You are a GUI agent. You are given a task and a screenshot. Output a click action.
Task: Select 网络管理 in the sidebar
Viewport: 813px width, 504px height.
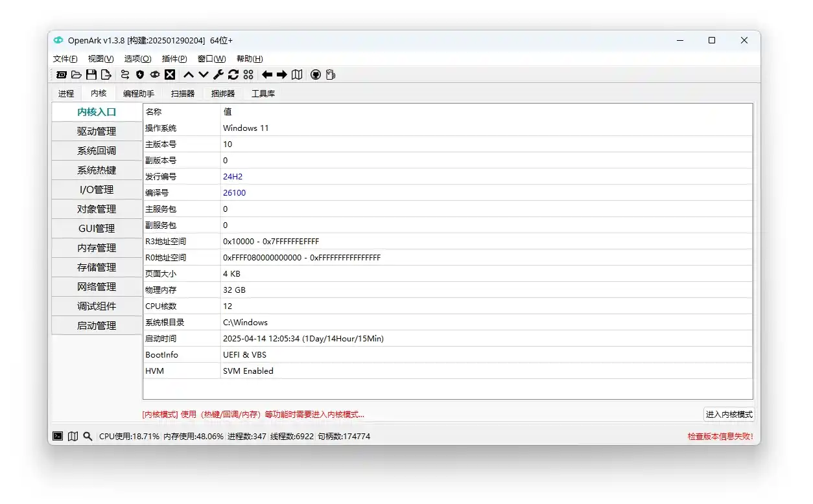[97, 286]
